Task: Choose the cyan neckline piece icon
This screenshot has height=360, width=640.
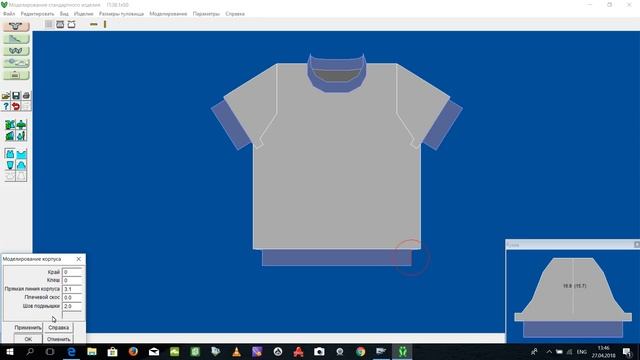Action: (21, 154)
